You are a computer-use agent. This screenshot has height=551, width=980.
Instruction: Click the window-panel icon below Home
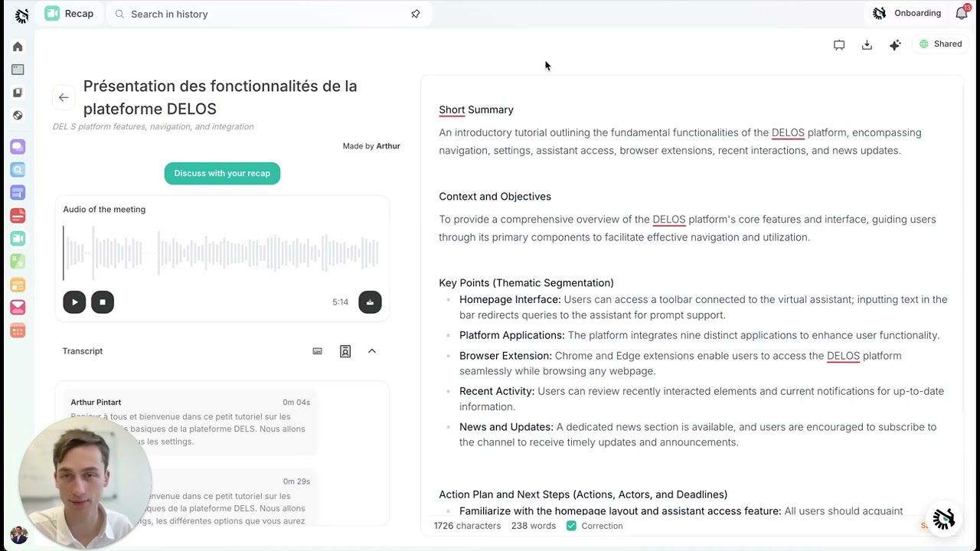[x=18, y=70]
